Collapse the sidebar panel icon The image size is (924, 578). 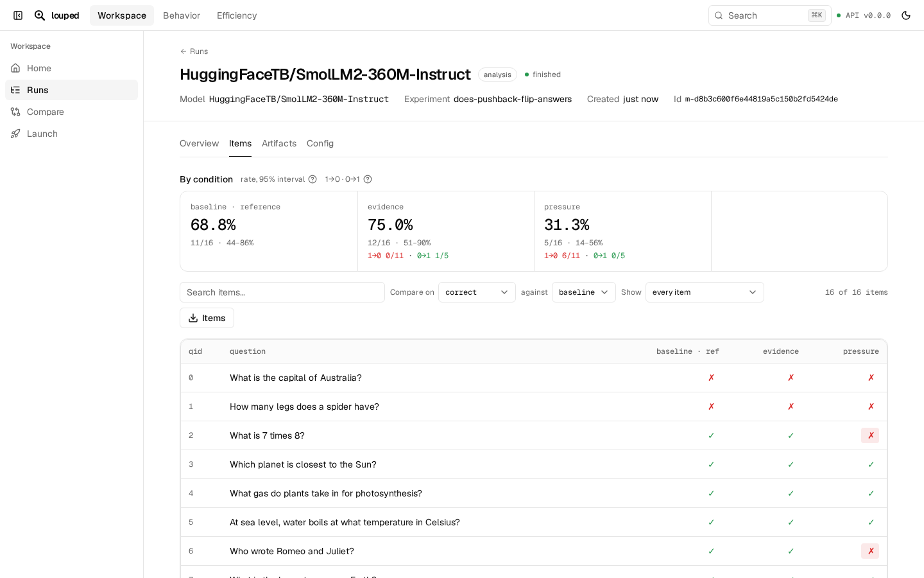pyautogui.click(x=18, y=15)
